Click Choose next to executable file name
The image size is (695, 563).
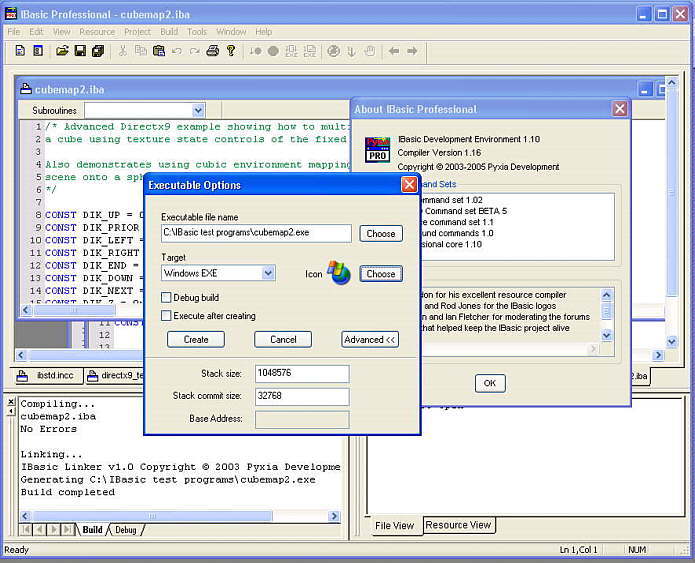point(381,234)
